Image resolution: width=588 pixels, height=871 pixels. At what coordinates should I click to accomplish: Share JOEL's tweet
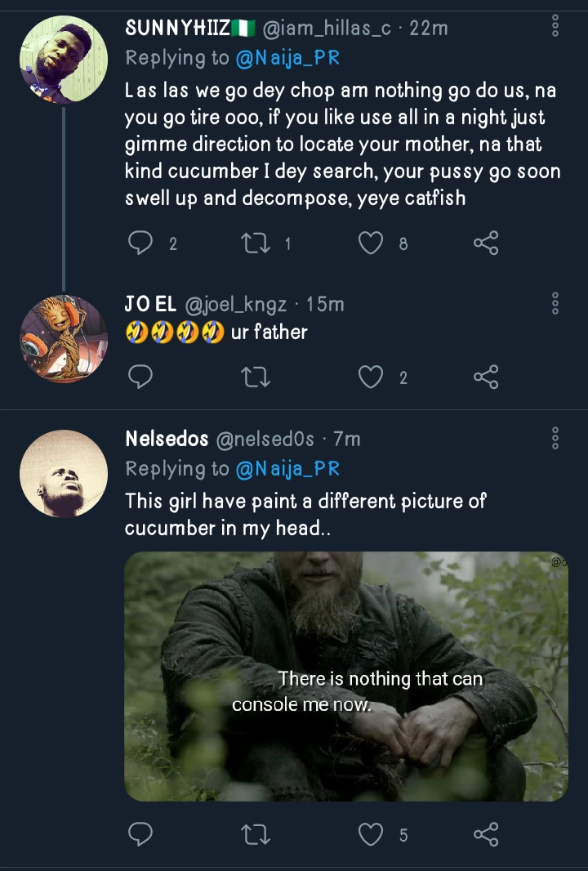click(485, 377)
